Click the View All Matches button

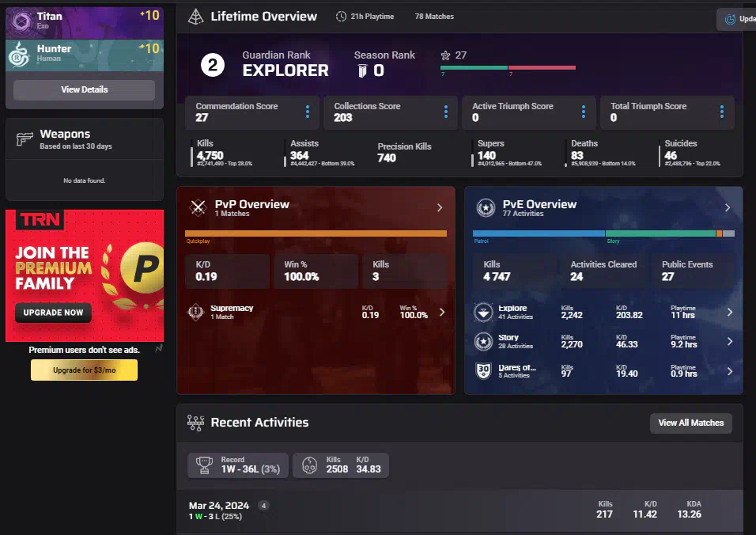[690, 423]
